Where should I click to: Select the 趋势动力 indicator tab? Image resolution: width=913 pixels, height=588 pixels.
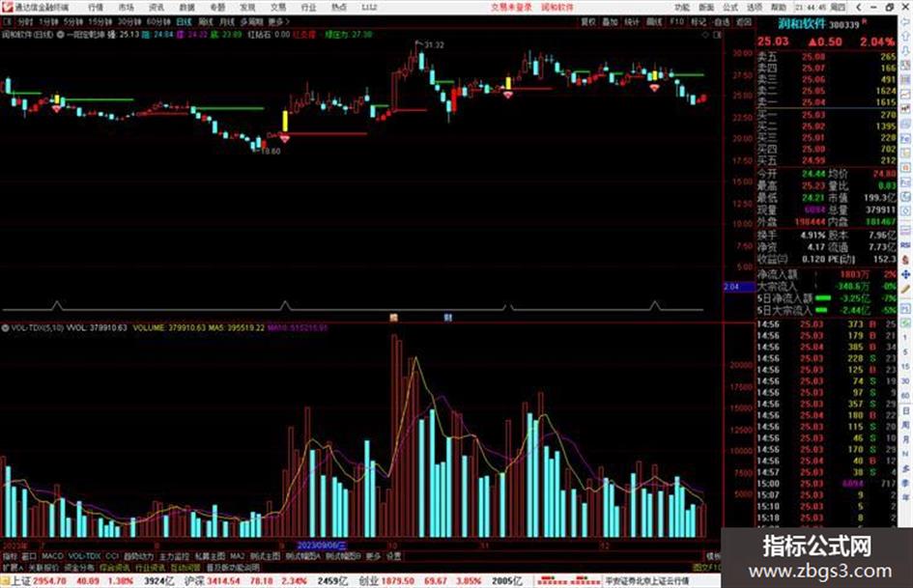click(x=138, y=556)
